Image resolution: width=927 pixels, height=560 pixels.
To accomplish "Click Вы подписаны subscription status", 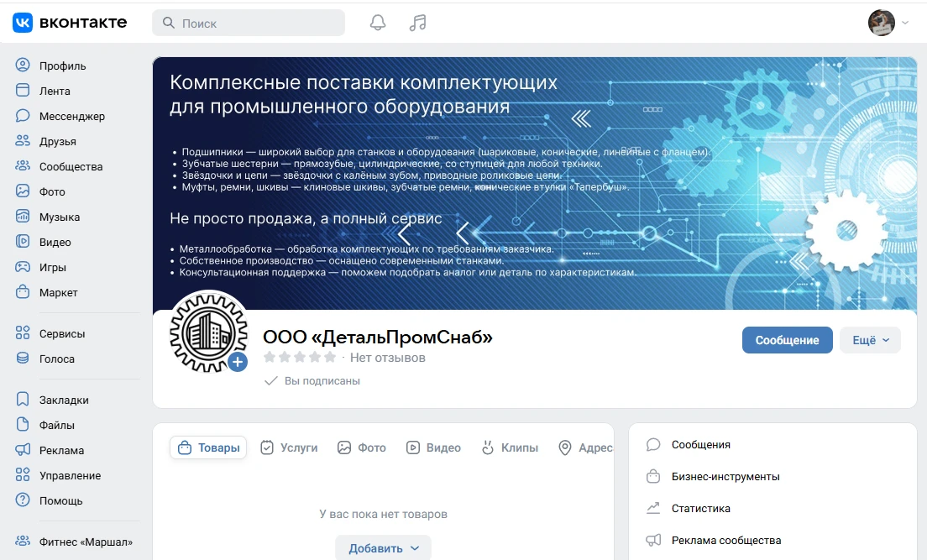I will tap(312, 381).
